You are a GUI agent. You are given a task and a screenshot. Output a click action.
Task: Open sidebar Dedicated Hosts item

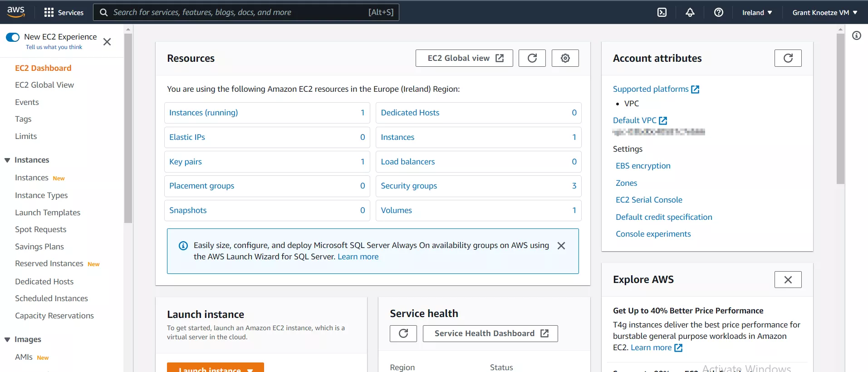tap(44, 282)
